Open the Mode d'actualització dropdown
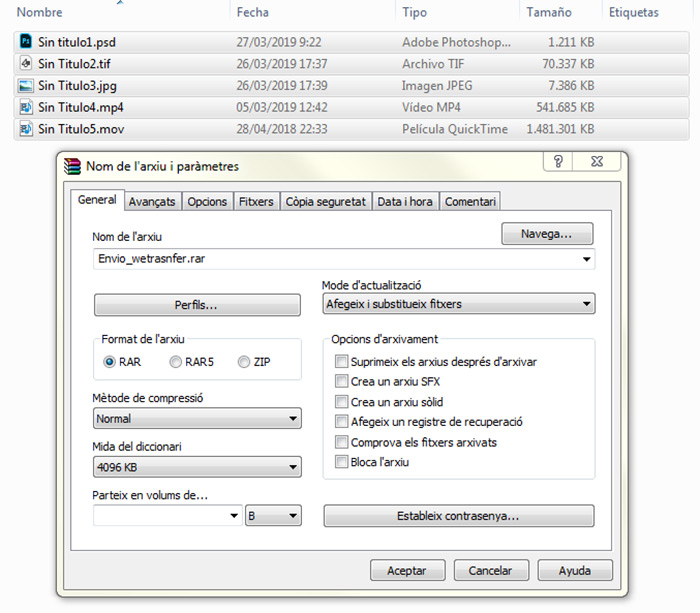The height and width of the screenshot is (613, 700). click(x=459, y=304)
